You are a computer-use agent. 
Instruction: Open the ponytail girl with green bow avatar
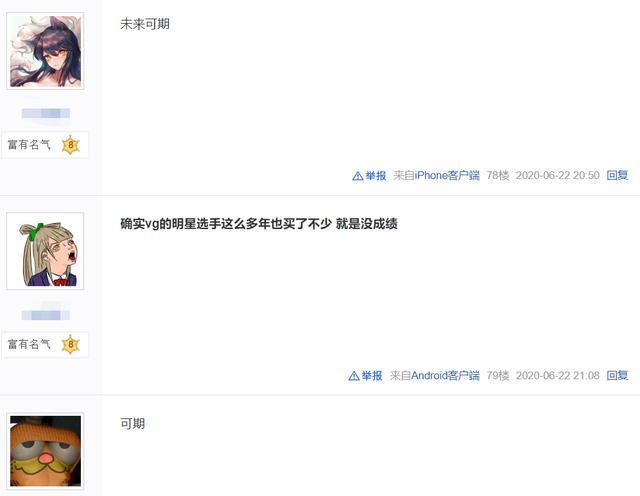coord(45,251)
